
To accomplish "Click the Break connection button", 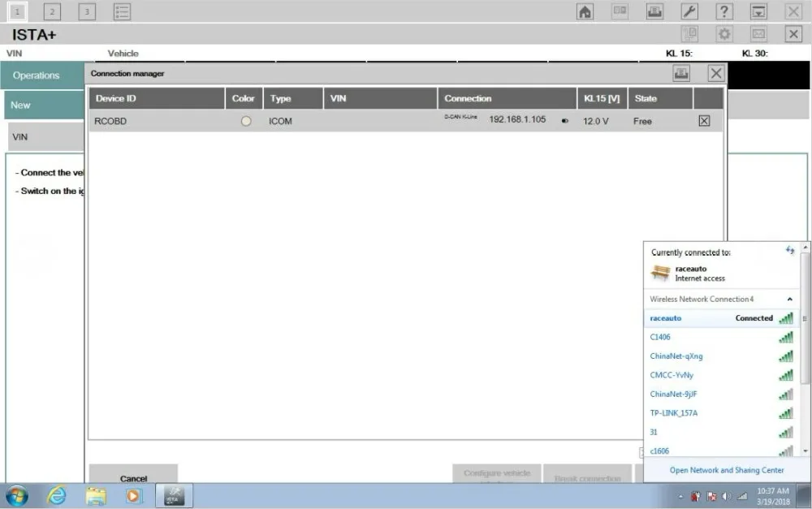I will pos(587,475).
